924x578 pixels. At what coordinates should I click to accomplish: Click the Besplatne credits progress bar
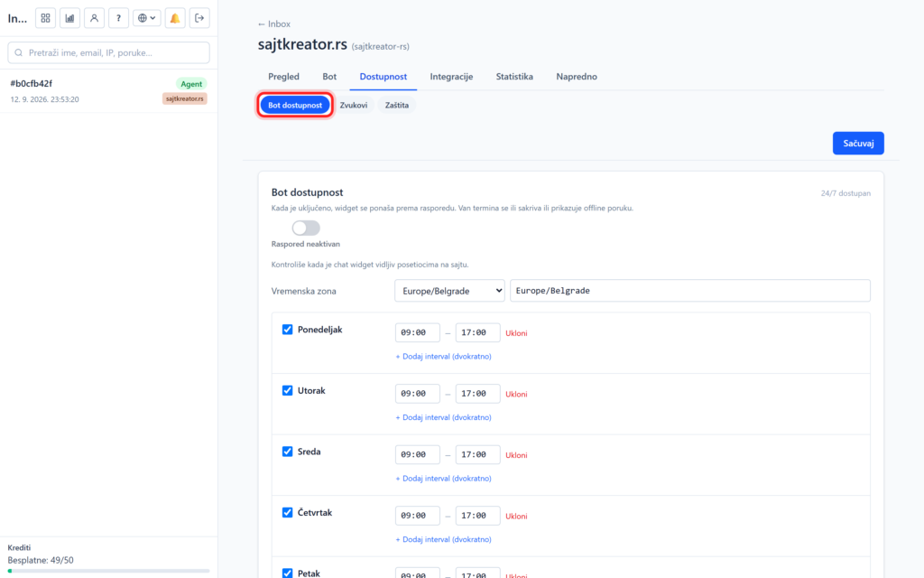click(108, 571)
